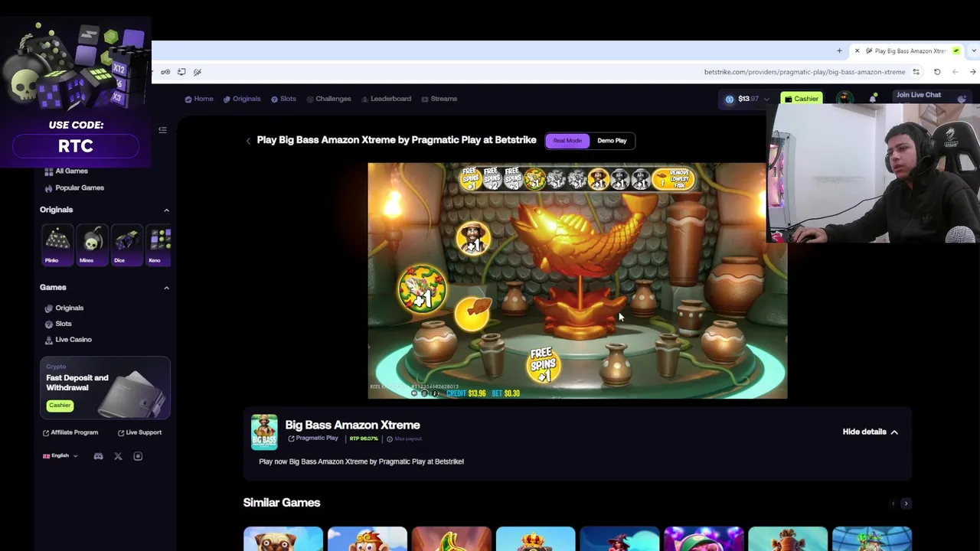The image size is (980, 551).
Task: Click the Cashier button on the crypto banner
Action: point(60,406)
